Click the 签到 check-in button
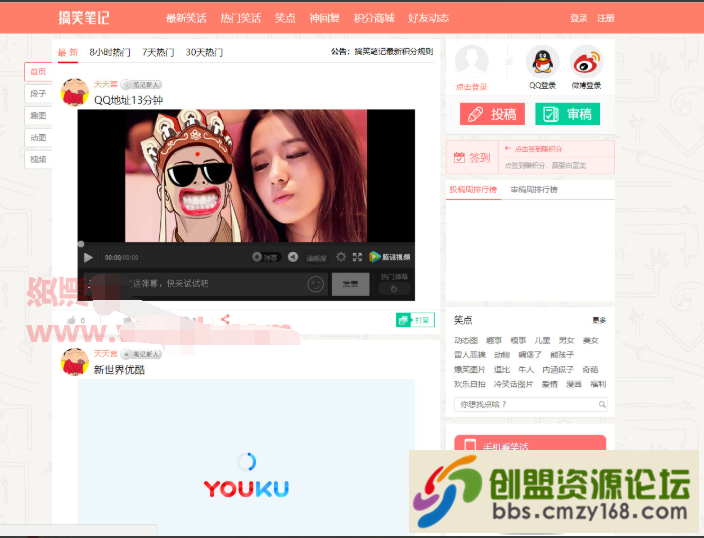This screenshot has width=704, height=538. pyautogui.click(x=472, y=157)
